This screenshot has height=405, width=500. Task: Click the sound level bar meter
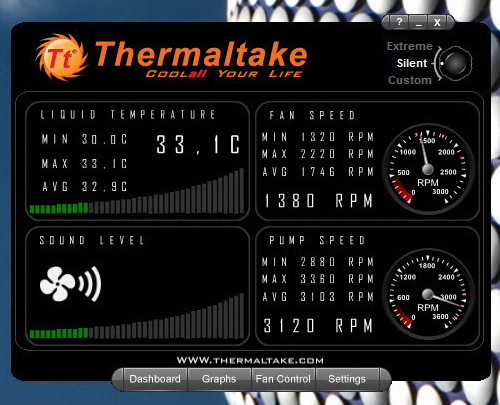coord(137,316)
